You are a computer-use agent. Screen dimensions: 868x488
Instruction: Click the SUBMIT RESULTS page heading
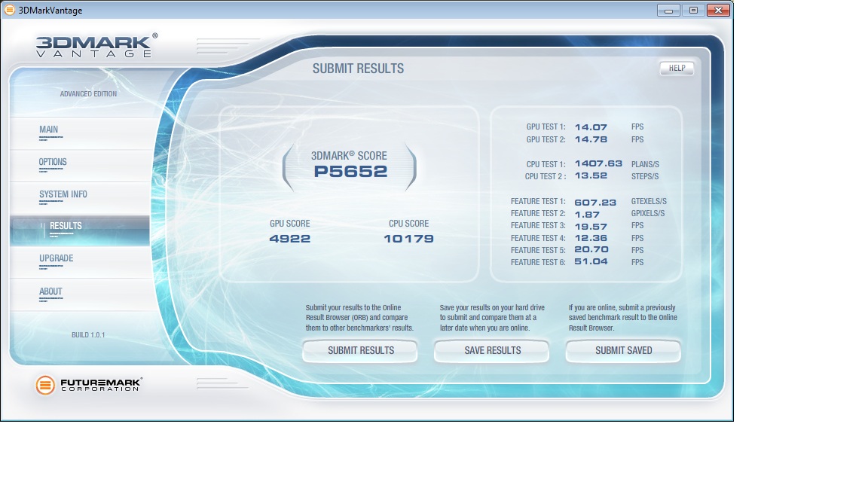pyautogui.click(x=358, y=69)
